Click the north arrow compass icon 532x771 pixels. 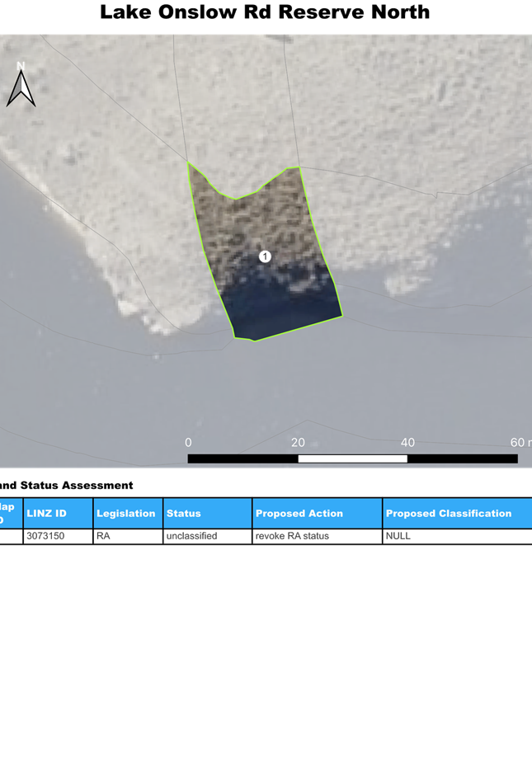21,86
